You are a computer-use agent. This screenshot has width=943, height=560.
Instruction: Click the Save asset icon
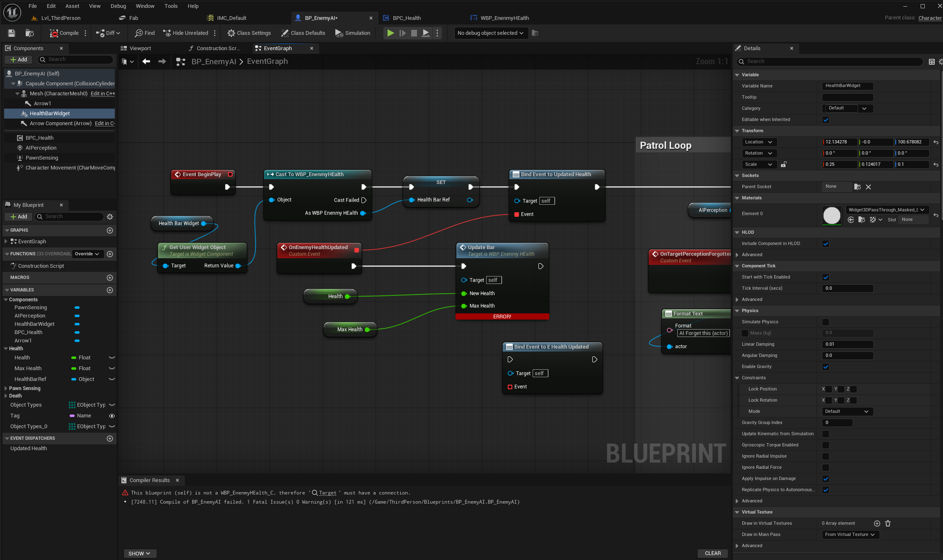[12, 33]
